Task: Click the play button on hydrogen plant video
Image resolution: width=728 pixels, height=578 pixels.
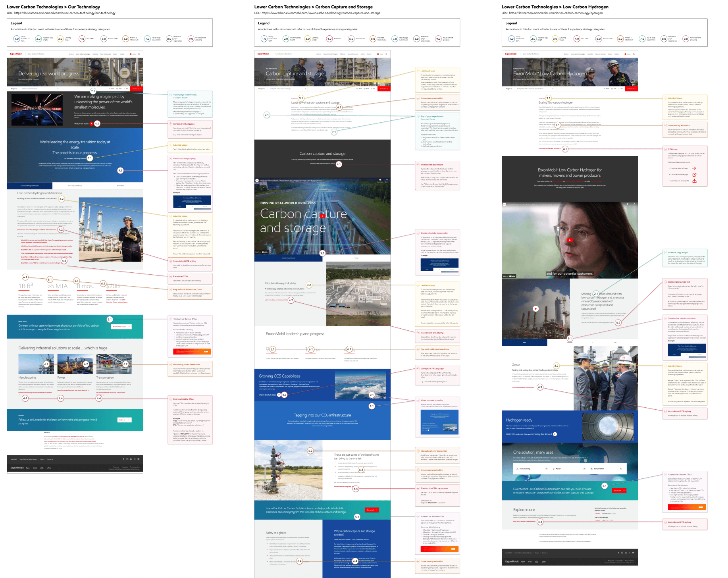Action: tap(535, 308)
